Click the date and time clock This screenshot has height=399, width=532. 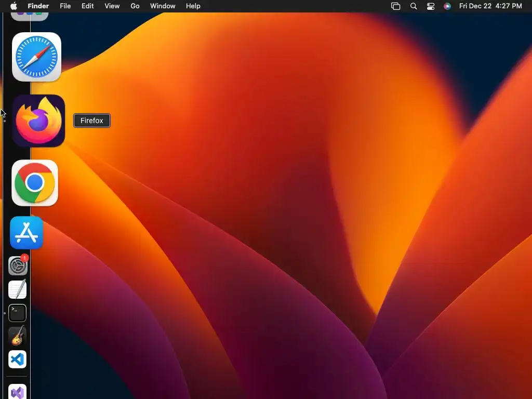coord(490,6)
